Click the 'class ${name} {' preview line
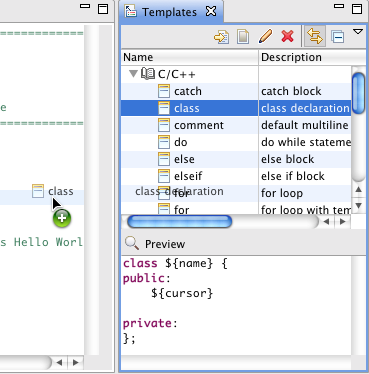The height and width of the screenshot is (374, 369). [175, 263]
